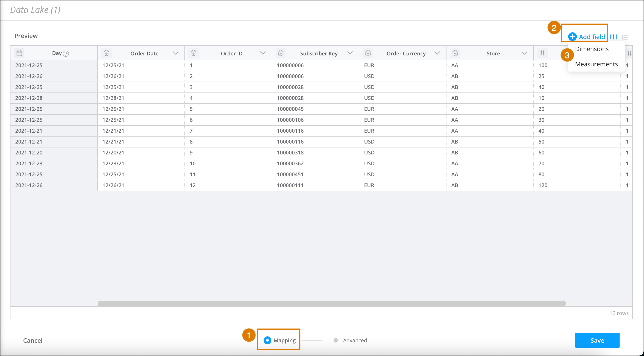Choose Dimensions from the Add field menu
Image resolution: width=644 pixels, height=356 pixels.
[x=592, y=49]
